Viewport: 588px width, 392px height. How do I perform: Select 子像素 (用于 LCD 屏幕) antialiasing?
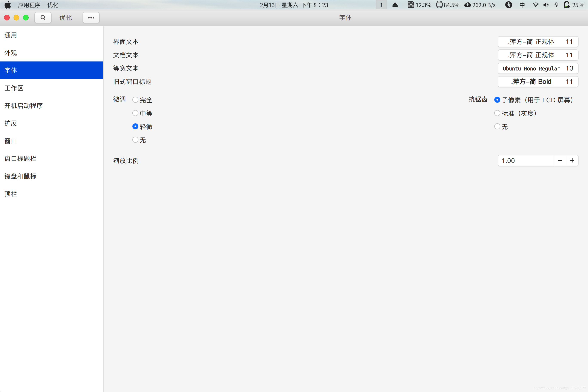pos(534,100)
